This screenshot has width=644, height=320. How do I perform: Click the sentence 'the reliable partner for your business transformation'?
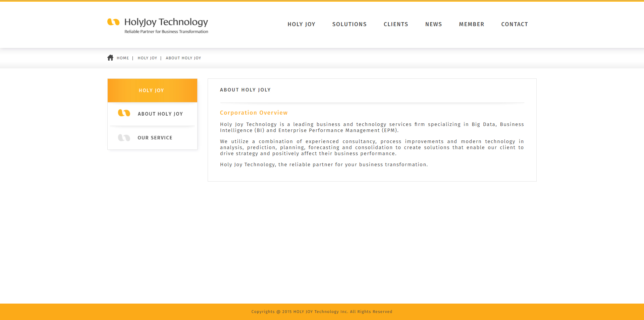point(353,165)
